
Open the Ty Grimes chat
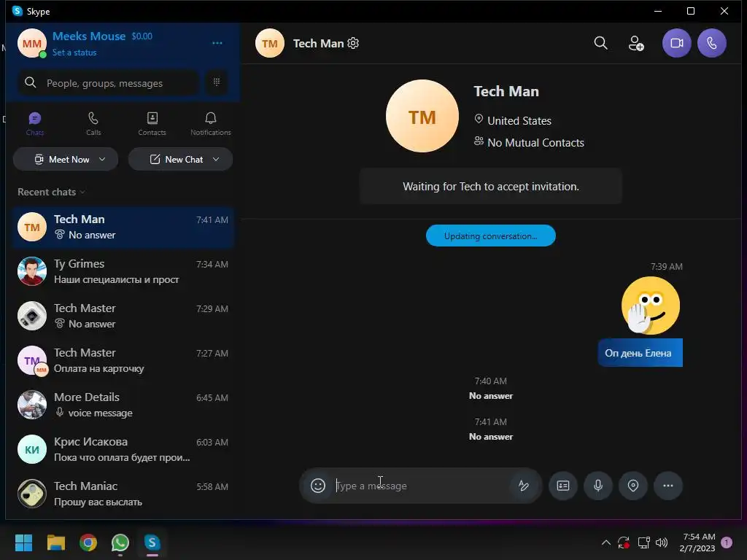pyautogui.click(x=123, y=271)
